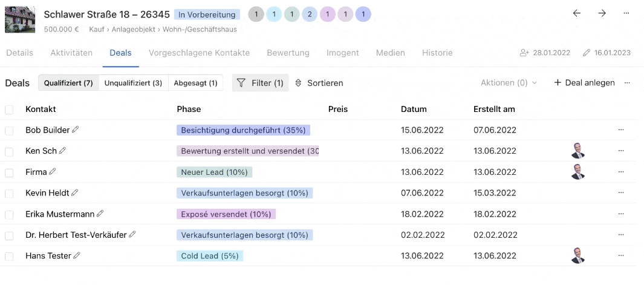644x285 pixels.
Task: Show Unqualifiziert (3) deals
Action: coord(133,83)
